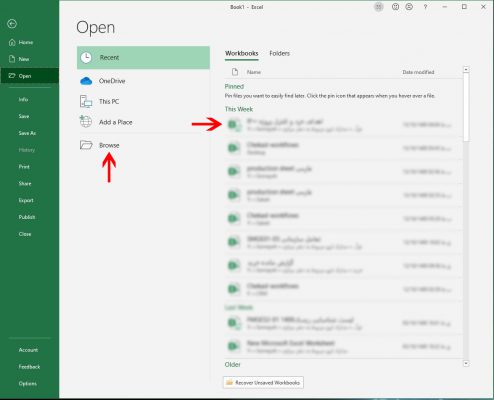Click the scrollbar up arrow
The image size is (494, 400).
point(466,69)
